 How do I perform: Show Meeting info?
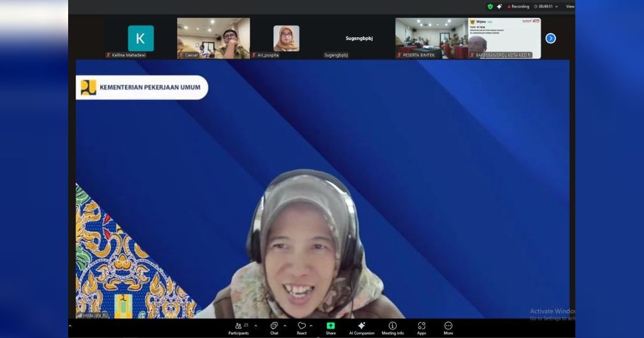tap(392, 326)
